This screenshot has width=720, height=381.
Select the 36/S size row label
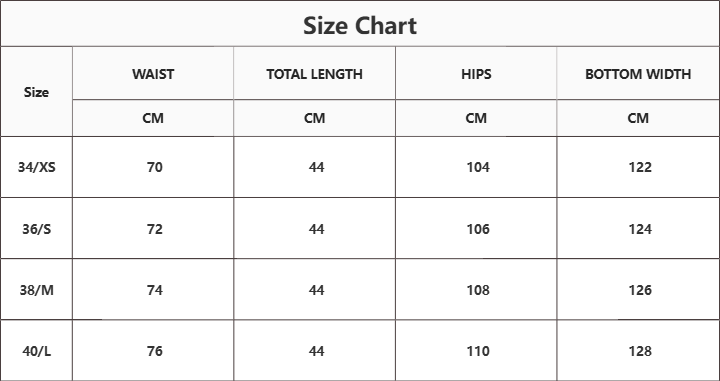pos(37,229)
